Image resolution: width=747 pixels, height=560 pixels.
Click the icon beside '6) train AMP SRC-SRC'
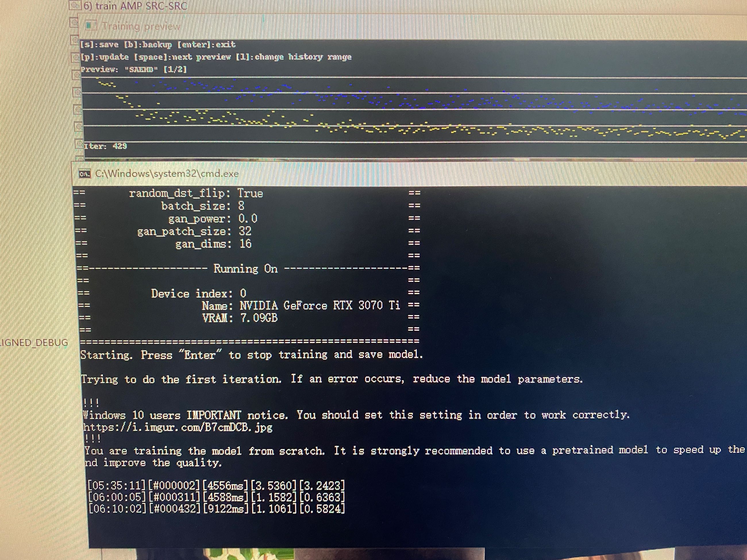tap(75, 5)
